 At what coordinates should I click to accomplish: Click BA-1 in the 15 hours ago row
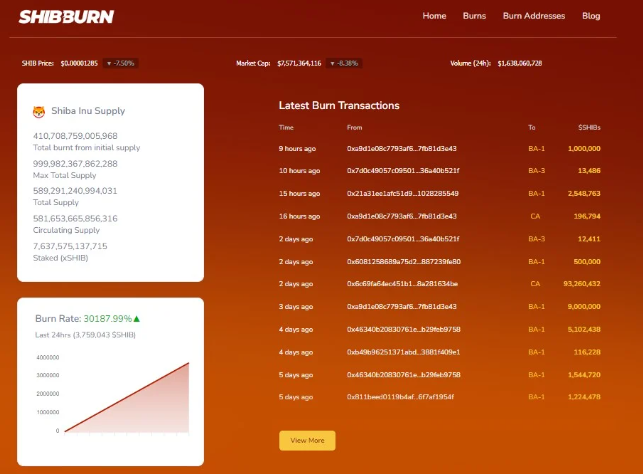536,193
